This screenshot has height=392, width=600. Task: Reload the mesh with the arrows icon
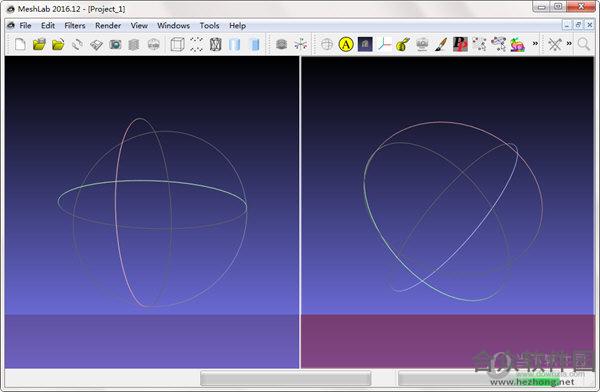coord(77,44)
